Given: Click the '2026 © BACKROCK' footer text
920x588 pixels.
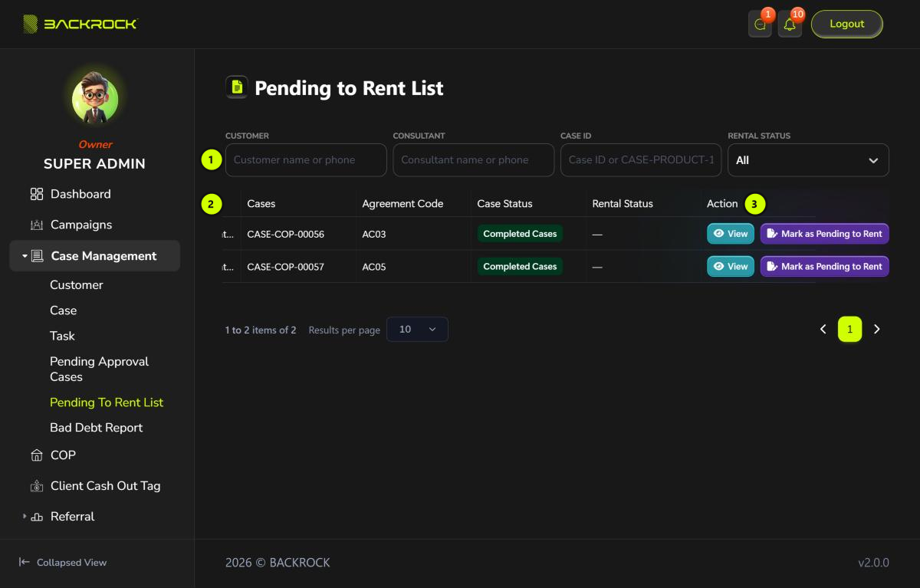Looking at the screenshot, I should [x=278, y=563].
